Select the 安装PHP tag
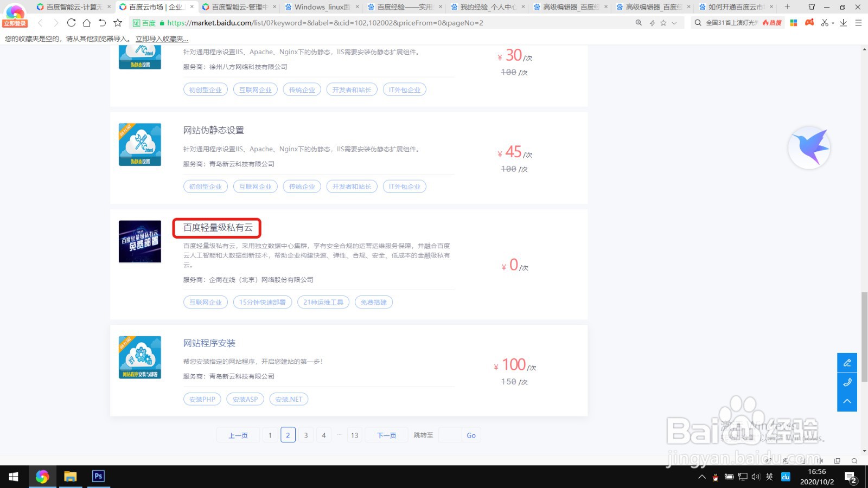The image size is (868, 488). coord(202,399)
